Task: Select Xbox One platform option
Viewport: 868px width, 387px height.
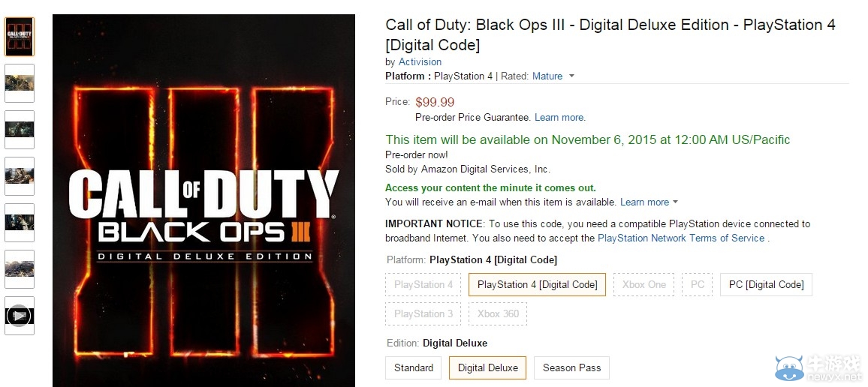Action: click(x=644, y=284)
